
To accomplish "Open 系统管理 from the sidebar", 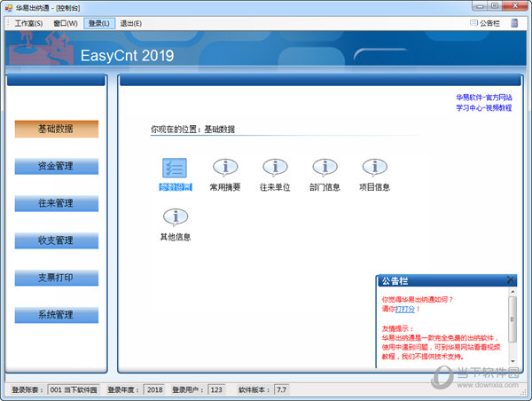I will click(x=56, y=315).
